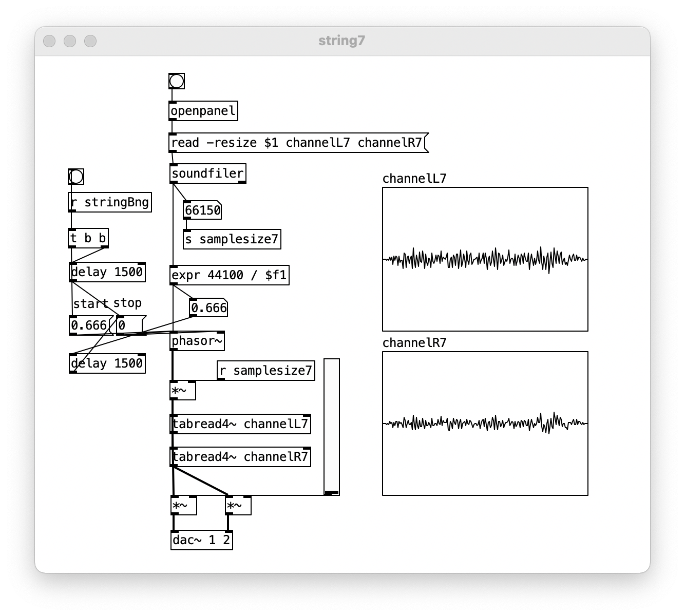The width and height of the screenshot is (685, 616).
Task: Click the bang above r stringBng
Action: click(76, 177)
